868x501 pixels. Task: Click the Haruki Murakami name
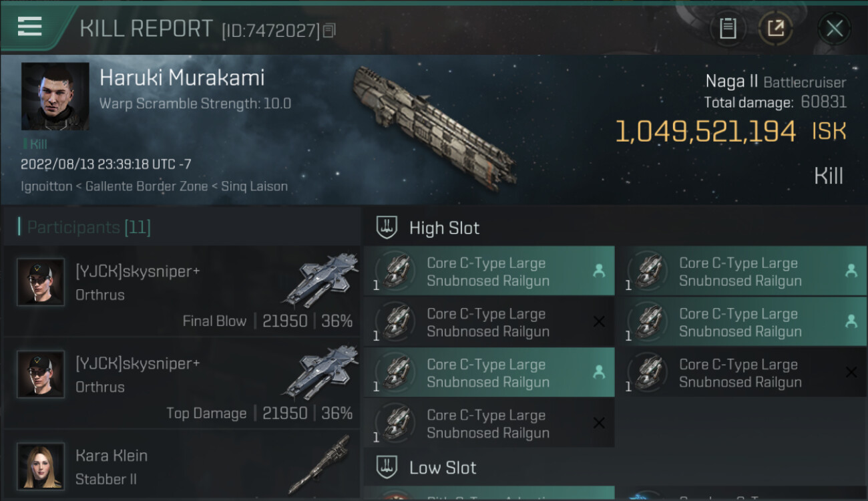click(x=182, y=78)
